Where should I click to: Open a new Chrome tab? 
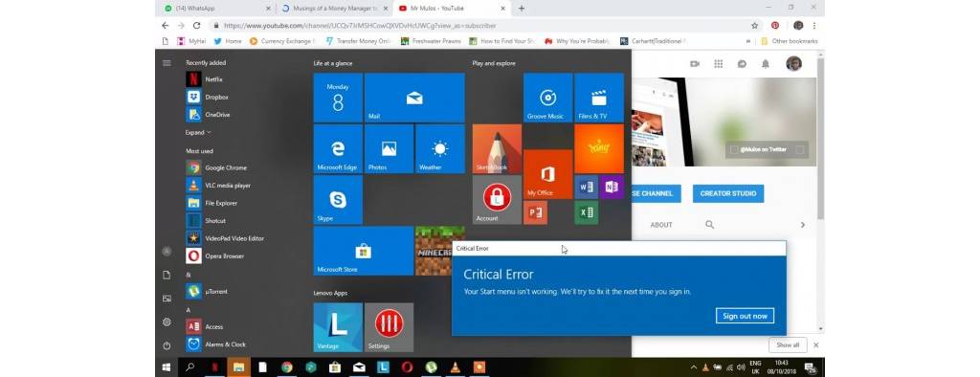(x=522, y=8)
